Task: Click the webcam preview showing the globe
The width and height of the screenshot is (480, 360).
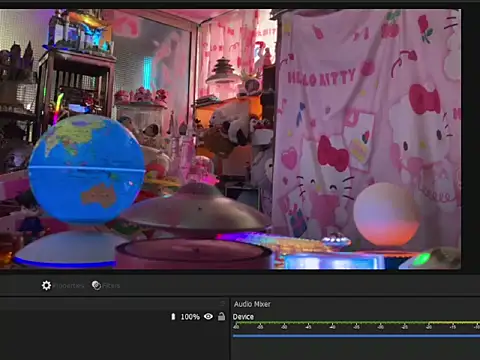Action: tap(230, 139)
